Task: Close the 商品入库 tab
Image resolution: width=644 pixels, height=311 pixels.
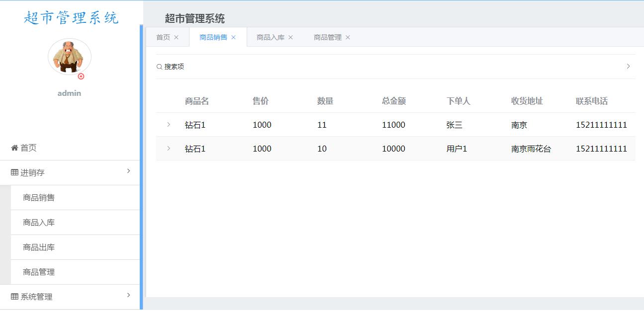Action: pyautogui.click(x=290, y=37)
